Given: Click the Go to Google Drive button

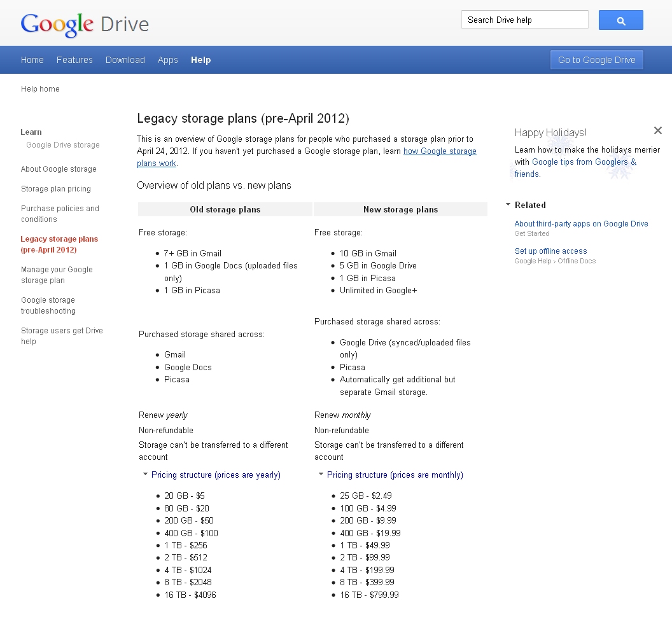Looking at the screenshot, I should click(x=596, y=60).
